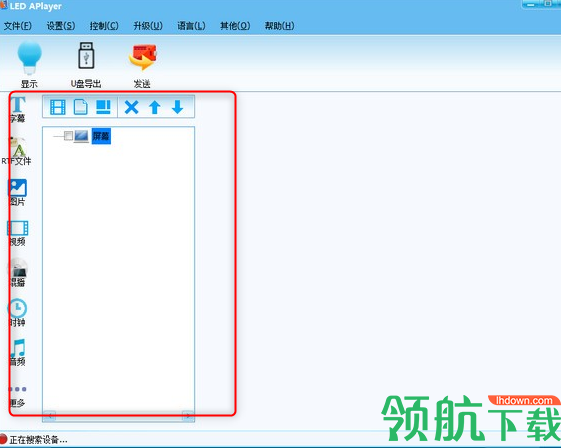Click the 发送 send icon

(143, 57)
